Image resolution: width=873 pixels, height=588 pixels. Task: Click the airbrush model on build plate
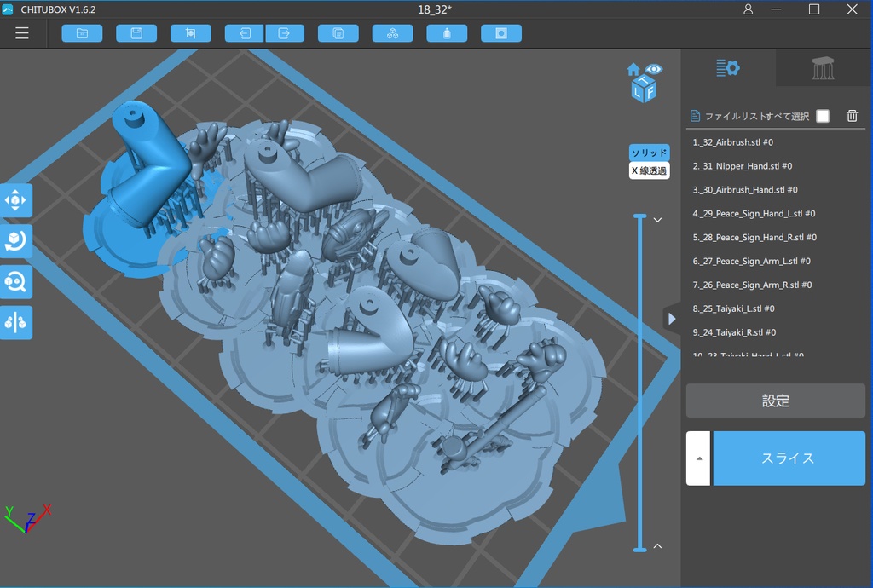pos(493,427)
